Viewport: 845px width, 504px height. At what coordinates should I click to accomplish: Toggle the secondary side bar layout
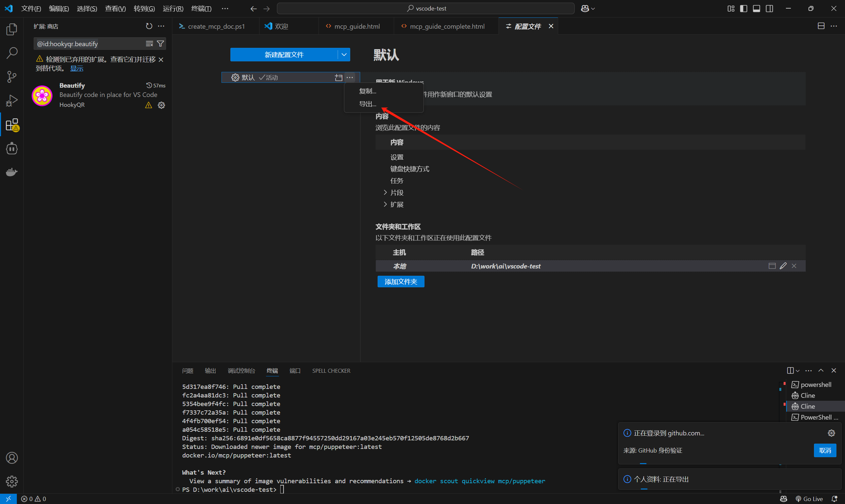(769, 9)
